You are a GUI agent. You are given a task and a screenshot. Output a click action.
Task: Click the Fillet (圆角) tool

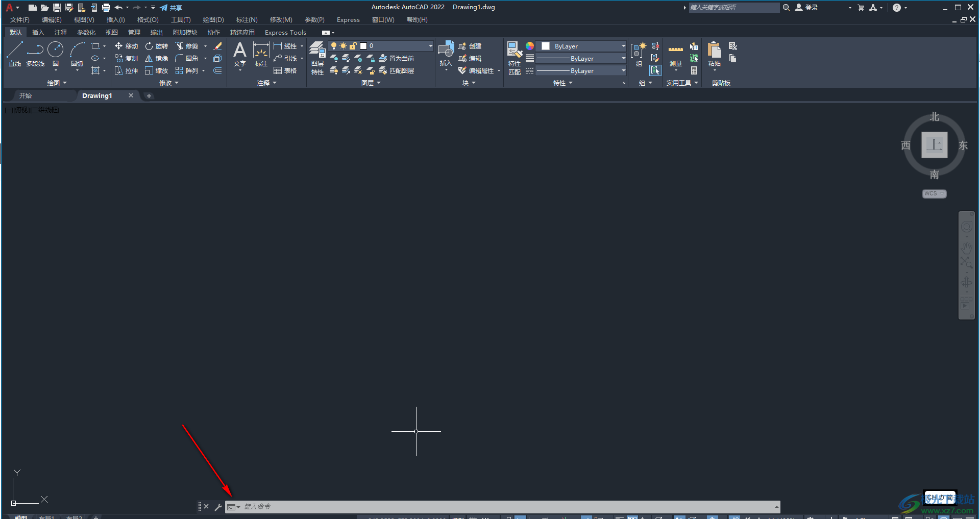(187, 58)
